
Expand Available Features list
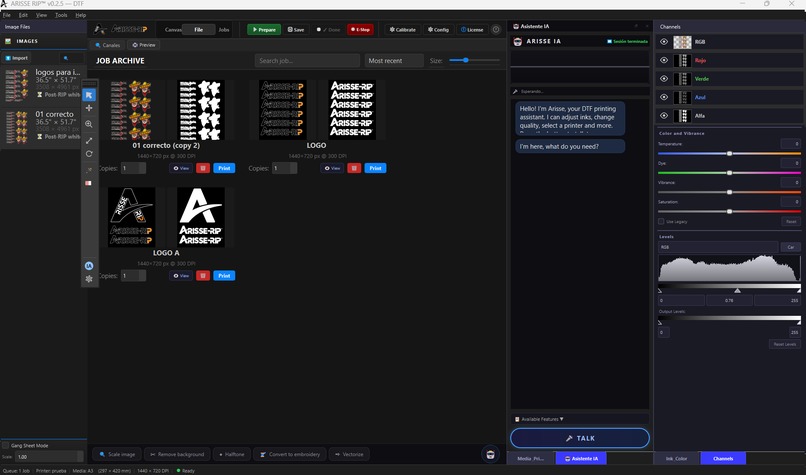click(579, 419)
